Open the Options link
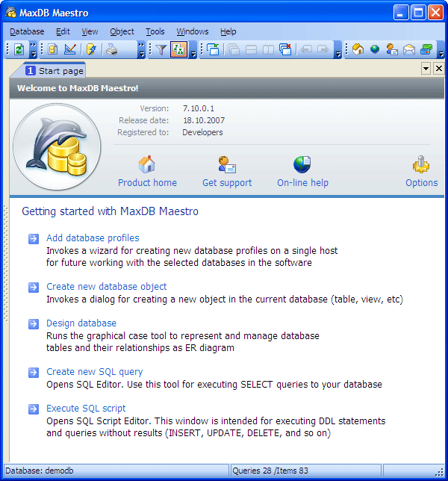Image resolution: width=448 pixels, height=481 pixels. [x=422, y=183]
